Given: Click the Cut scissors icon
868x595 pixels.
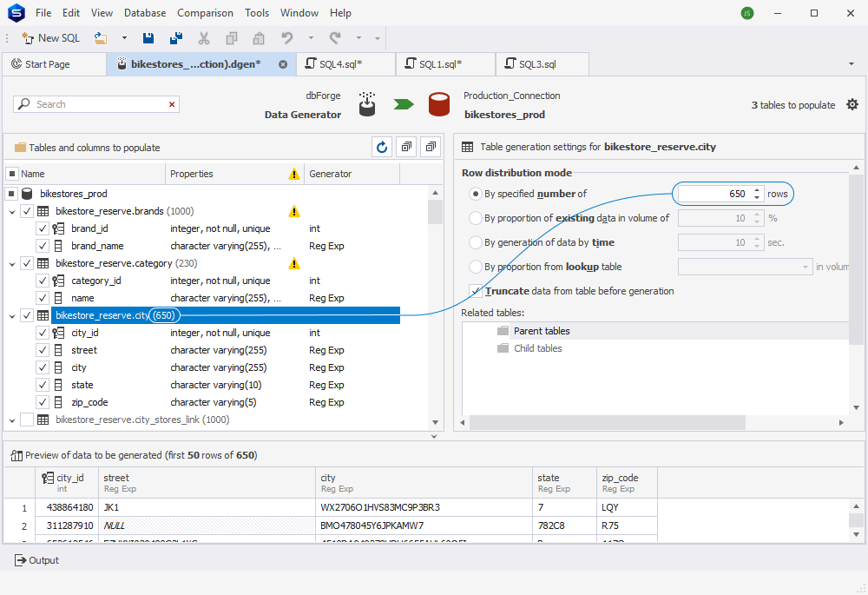Looking at the screenshot, I should pos(204,38).
